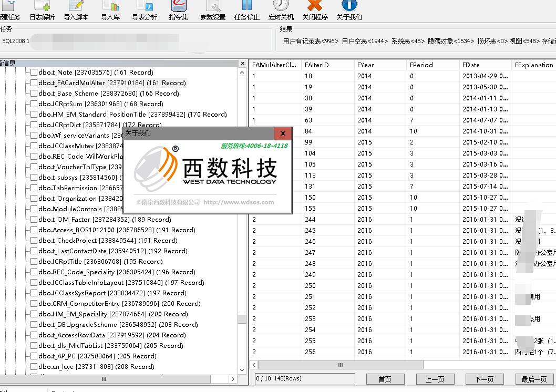Screen dimensions: 556x392
Task: Click FDate cell 2014-07-07
Action: [485, 120]
